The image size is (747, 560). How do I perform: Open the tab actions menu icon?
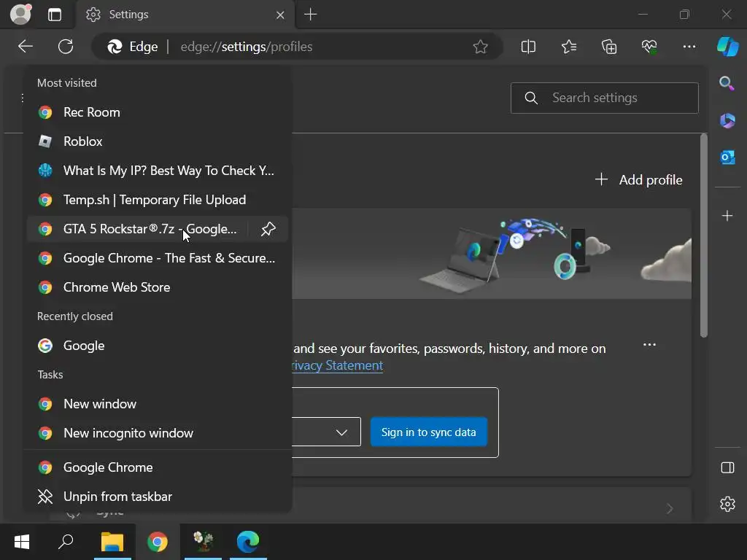pos(55,15)
